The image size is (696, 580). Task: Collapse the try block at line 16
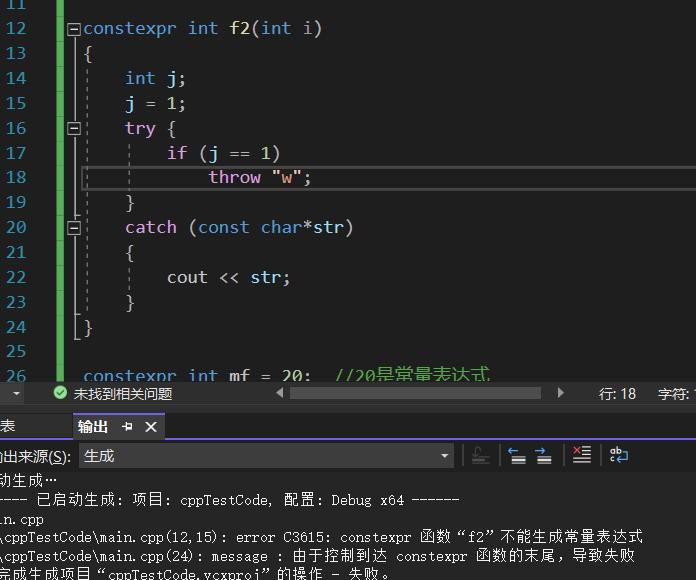coord(74,128)
